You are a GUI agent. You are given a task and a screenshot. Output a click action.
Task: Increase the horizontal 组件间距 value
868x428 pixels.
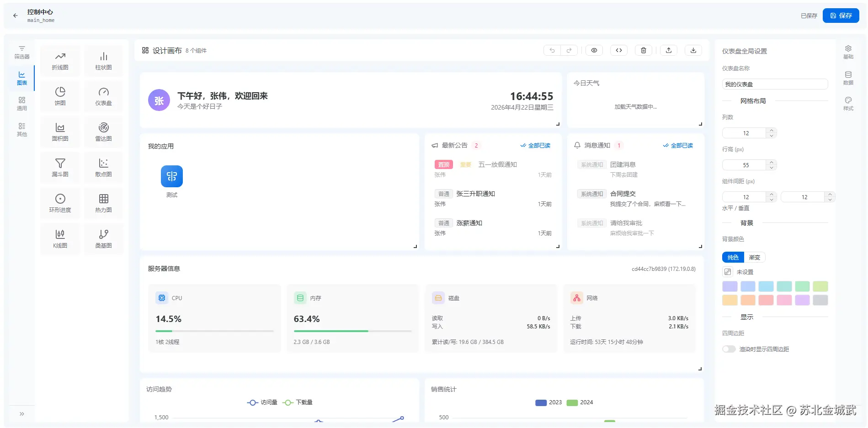[x=772, y=194]
